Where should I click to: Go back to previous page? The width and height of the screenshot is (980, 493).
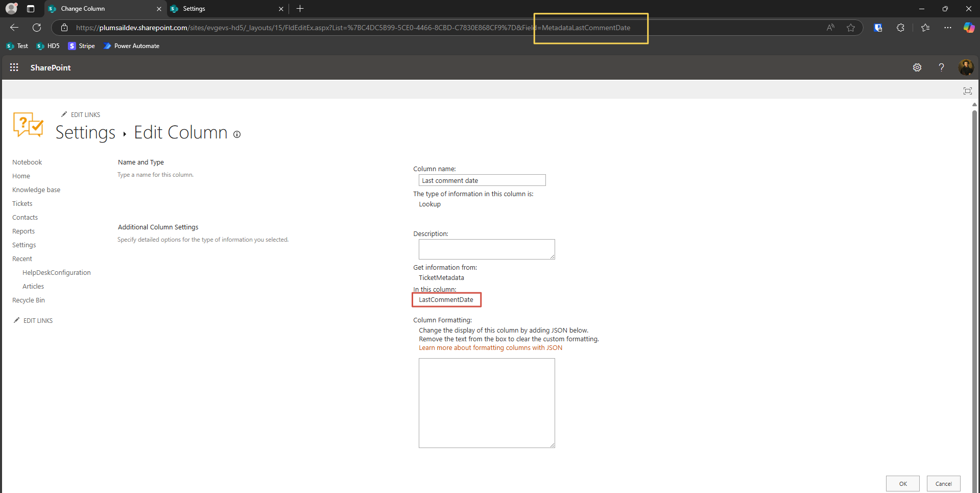[x=14, y=28]
